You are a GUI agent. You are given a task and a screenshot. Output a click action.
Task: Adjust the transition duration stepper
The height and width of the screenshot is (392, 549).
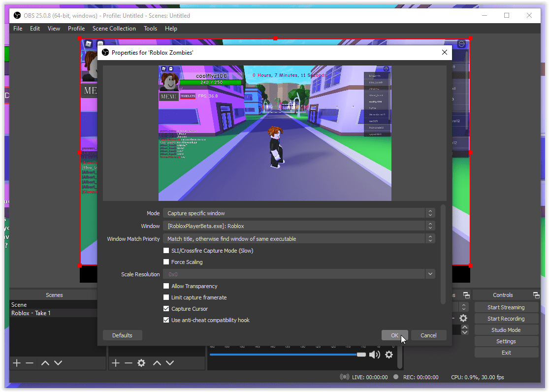point(465,329)
